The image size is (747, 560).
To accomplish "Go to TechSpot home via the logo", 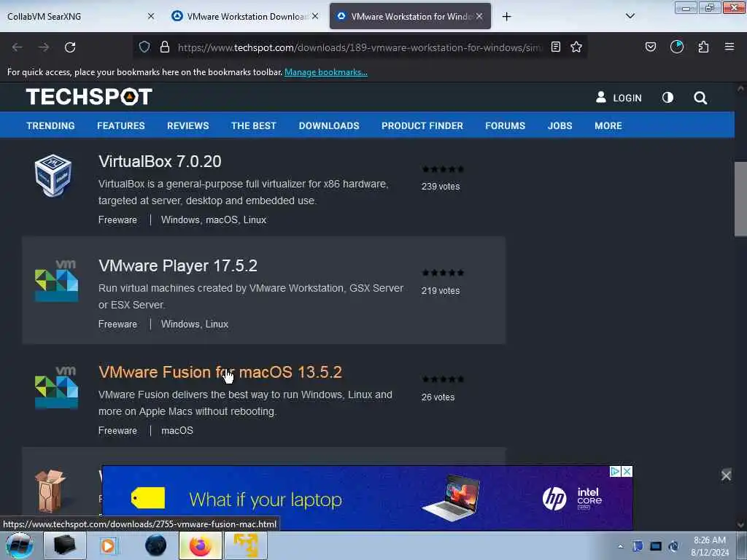I will [x=89, y=97].
